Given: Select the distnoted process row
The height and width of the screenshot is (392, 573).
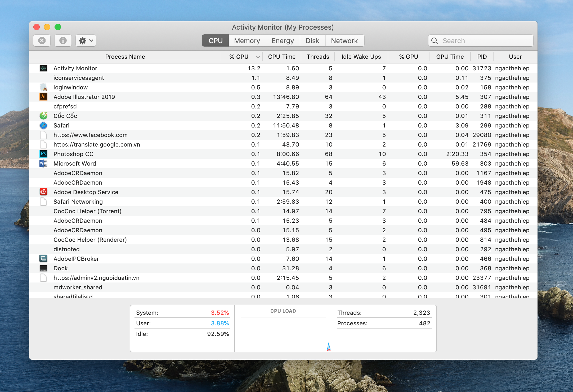Looking at the screenshot, I should pyautogui.click(x=283, y=249).
